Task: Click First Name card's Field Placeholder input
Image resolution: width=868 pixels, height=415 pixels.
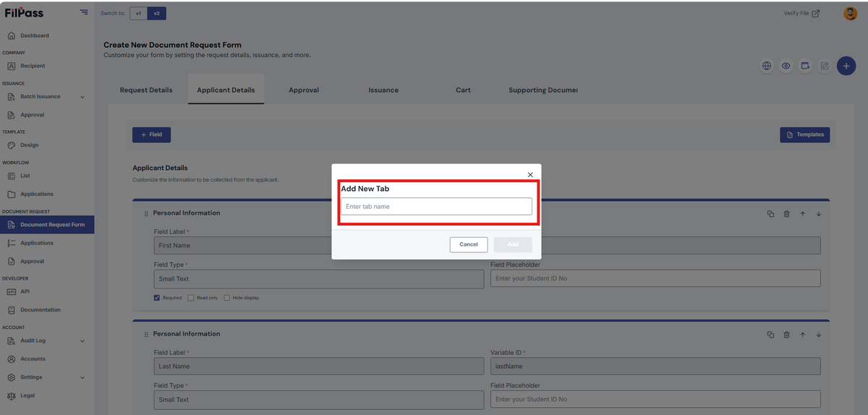Action: 655,279
